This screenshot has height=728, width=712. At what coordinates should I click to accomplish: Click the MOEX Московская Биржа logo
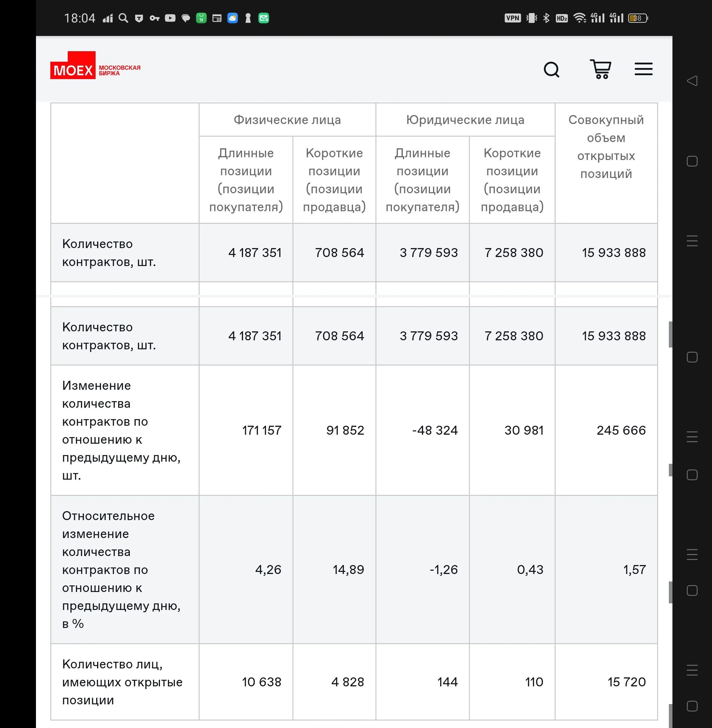point(95,65)
